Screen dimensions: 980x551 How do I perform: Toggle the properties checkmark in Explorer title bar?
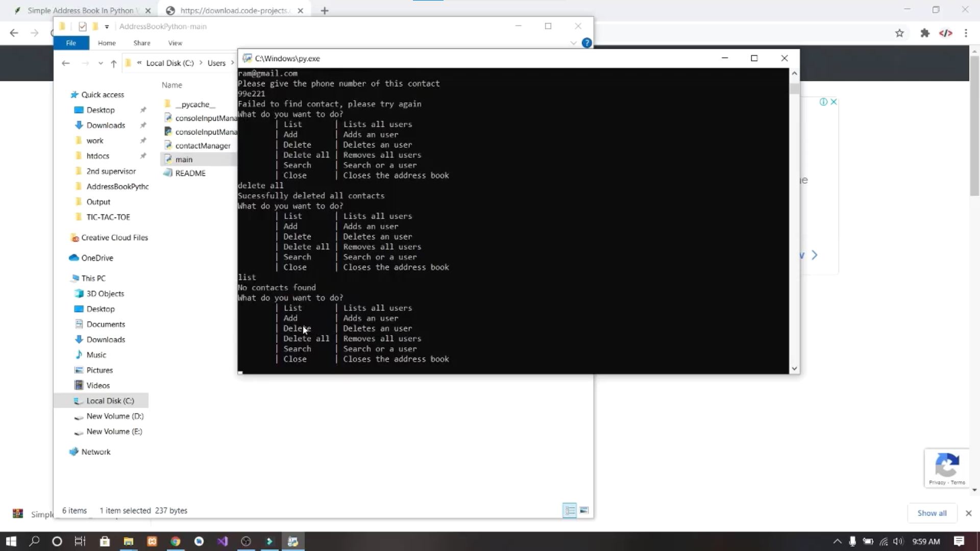[82, 27]
